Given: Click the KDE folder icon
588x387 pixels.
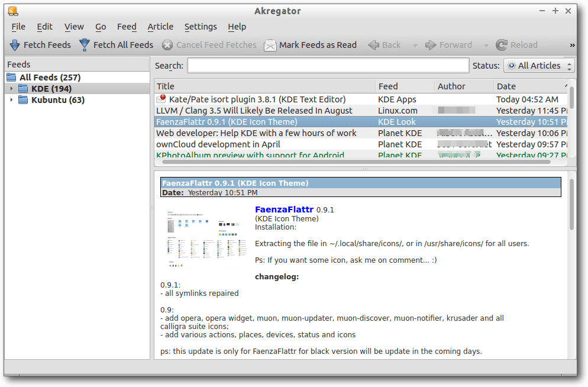Looking at the screenshot, I should pos(23,89).
